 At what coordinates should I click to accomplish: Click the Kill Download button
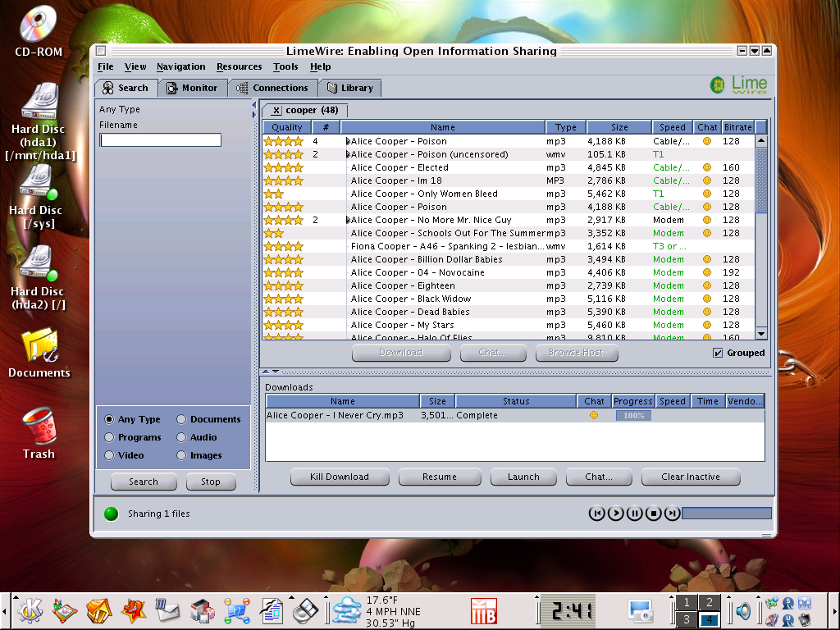339,477
